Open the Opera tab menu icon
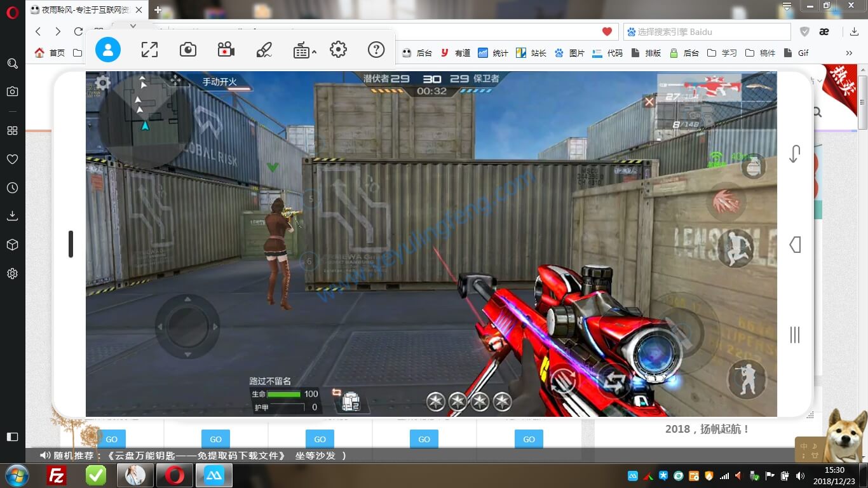This screenshot has width=868, height=488. pyautogui.click(x=787, y=6)
